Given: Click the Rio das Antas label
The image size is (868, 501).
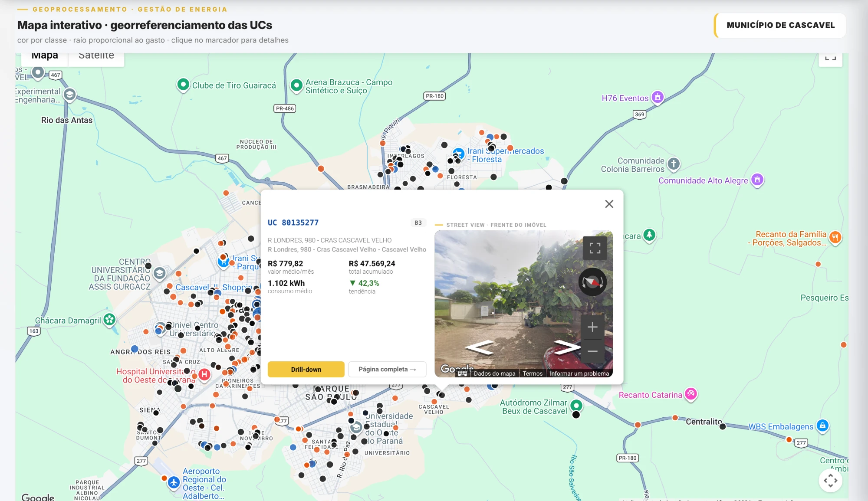Looking at the screenshot, I should click(67, 120).
